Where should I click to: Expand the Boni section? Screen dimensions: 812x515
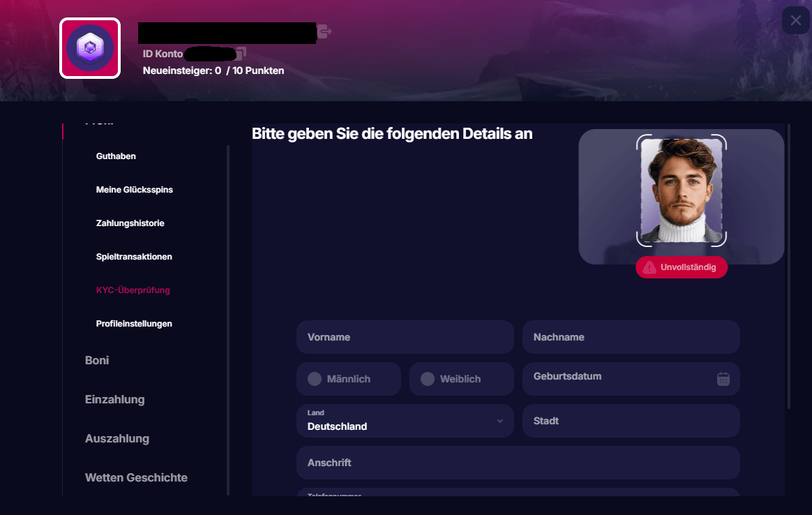point(97,360)
